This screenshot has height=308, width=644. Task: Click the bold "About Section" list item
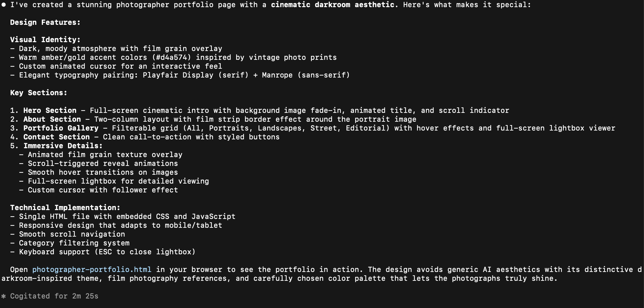tap(52, 119)
